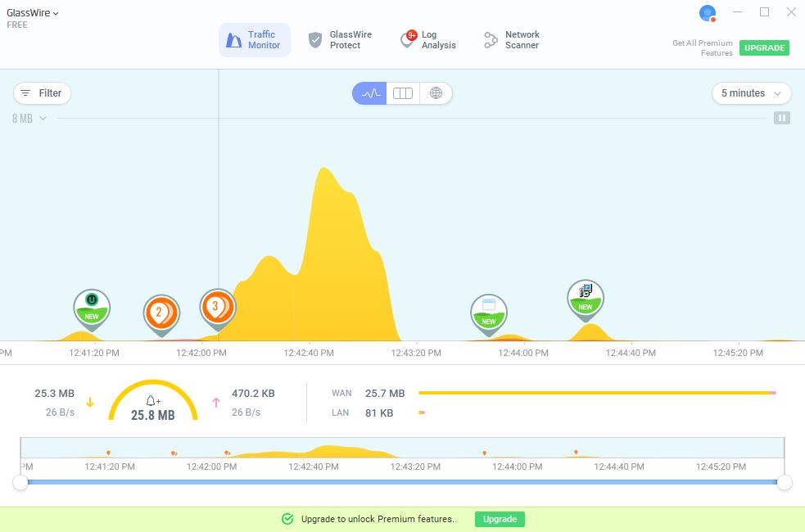Click the yellow download arrow icon
The image size is (805, 532).
(x=90, y=402)
